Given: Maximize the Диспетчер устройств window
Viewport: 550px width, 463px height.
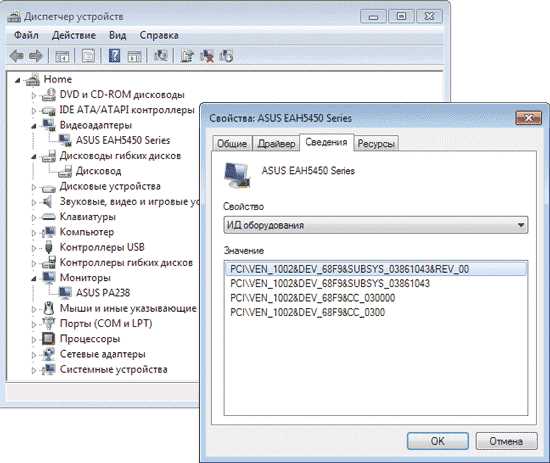Looking at the screenshot, I should [x=401, y=16].
